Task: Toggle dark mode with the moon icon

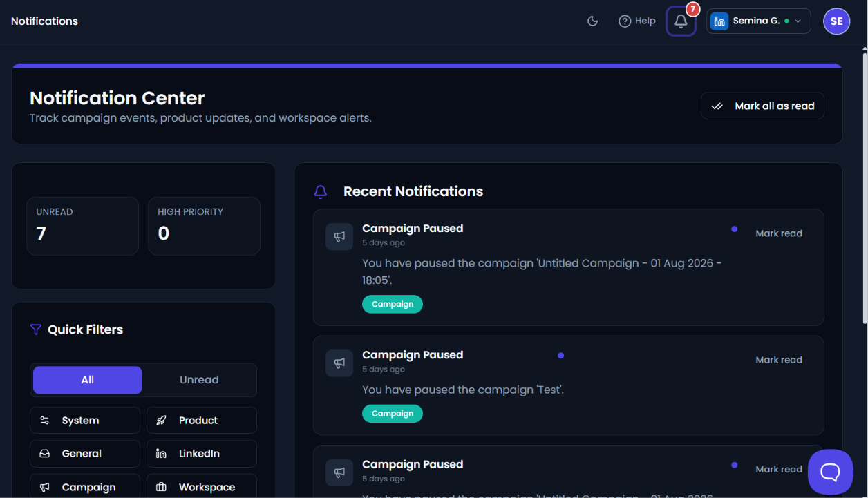Action: click(x=592, y=21)
